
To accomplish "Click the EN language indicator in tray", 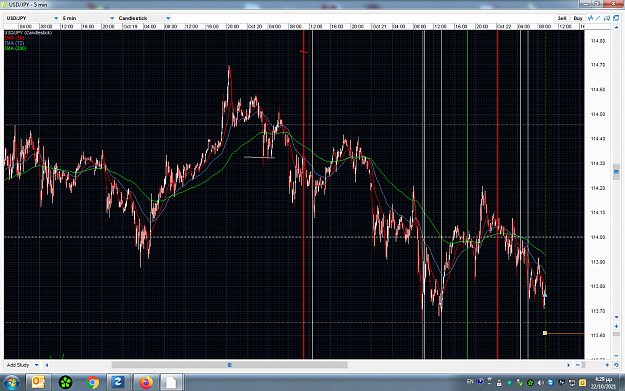I will point(470,382).
